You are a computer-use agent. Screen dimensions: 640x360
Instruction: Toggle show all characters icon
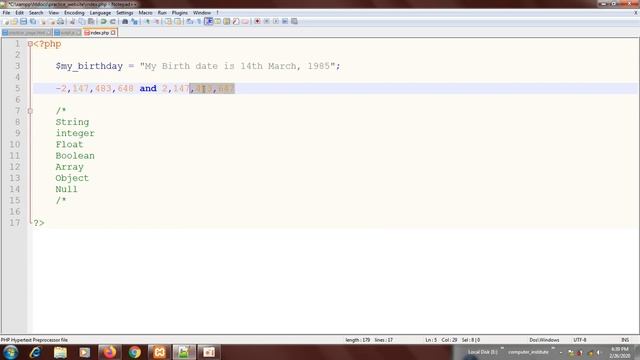[199, 21]
